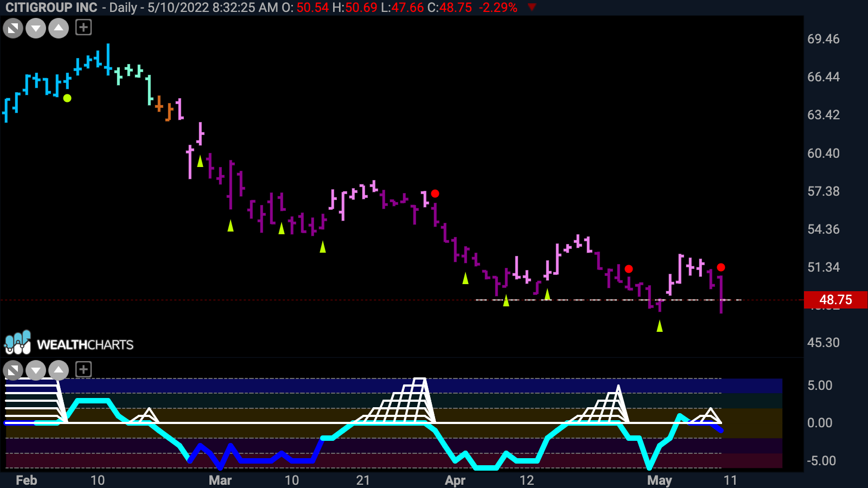Click the 57.38 price axis label
This screenshot has height=488, width=868.
click(x=824, y=191)
